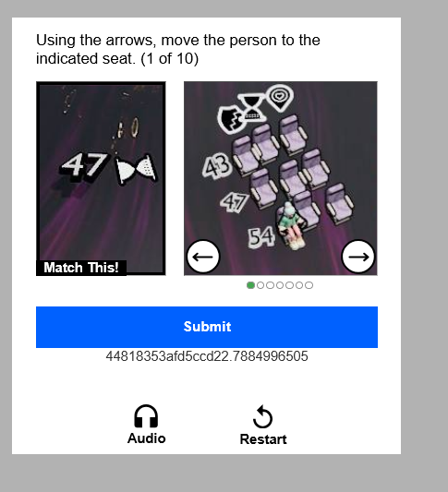Viewport: 448px width, 492px height.
Task: Click the Audio label text
Action: point(146,438)
